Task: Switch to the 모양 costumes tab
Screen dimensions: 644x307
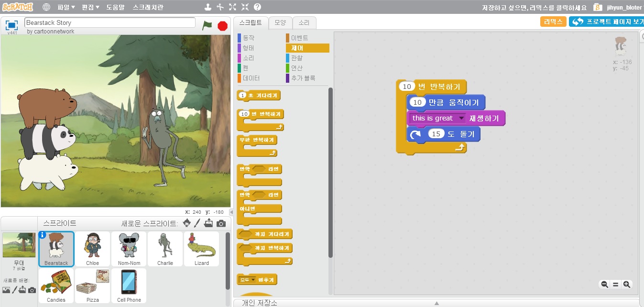Action: point(280,22)
